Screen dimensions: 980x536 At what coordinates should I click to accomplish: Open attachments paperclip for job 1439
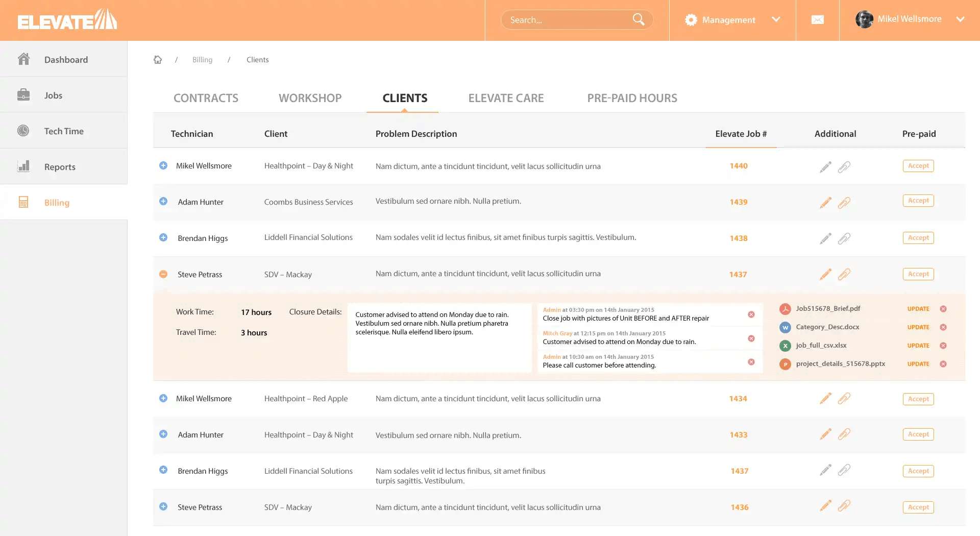[844, 203]
